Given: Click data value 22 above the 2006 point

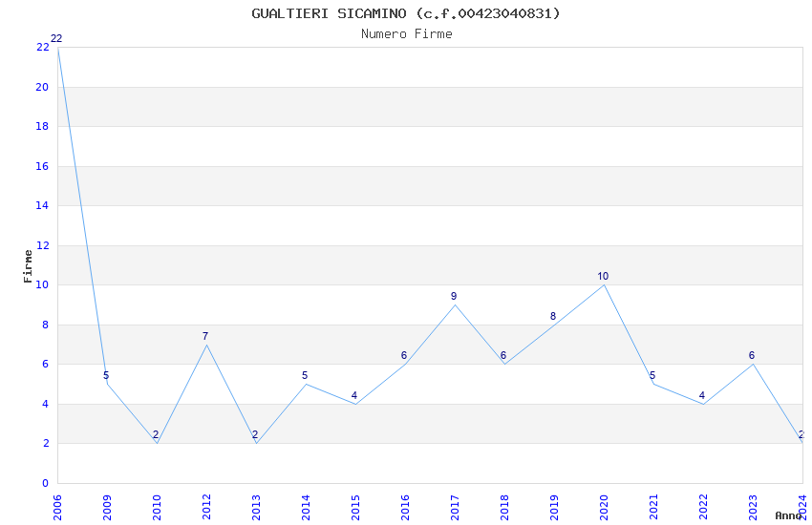Looking at the screenshot, I should click(56, 38).
